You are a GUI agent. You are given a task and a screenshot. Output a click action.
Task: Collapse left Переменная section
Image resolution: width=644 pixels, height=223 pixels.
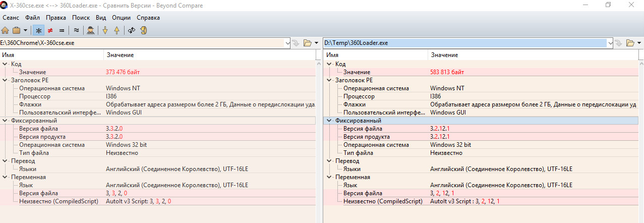point(5,177)
